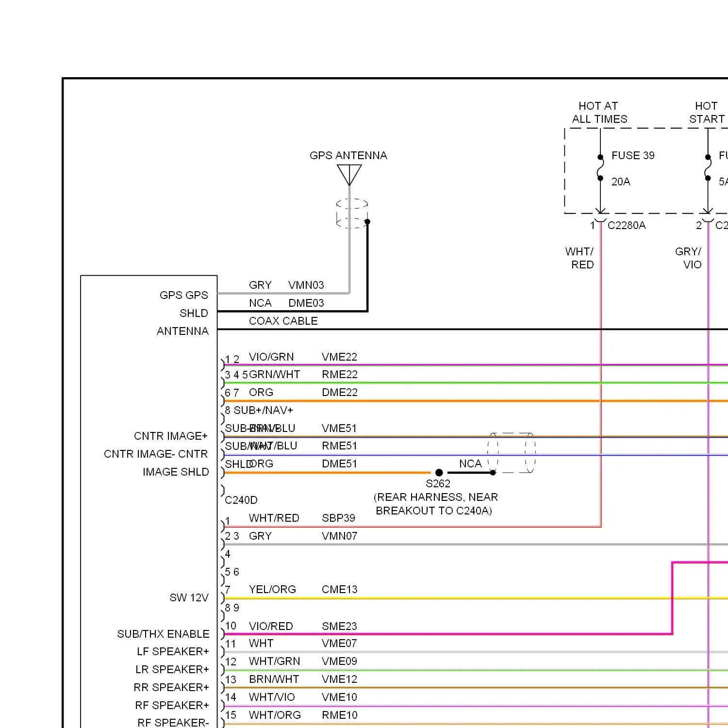The image size is (728, 728).
Task: Click the COAX CABLE label
Action: point(283,321)
